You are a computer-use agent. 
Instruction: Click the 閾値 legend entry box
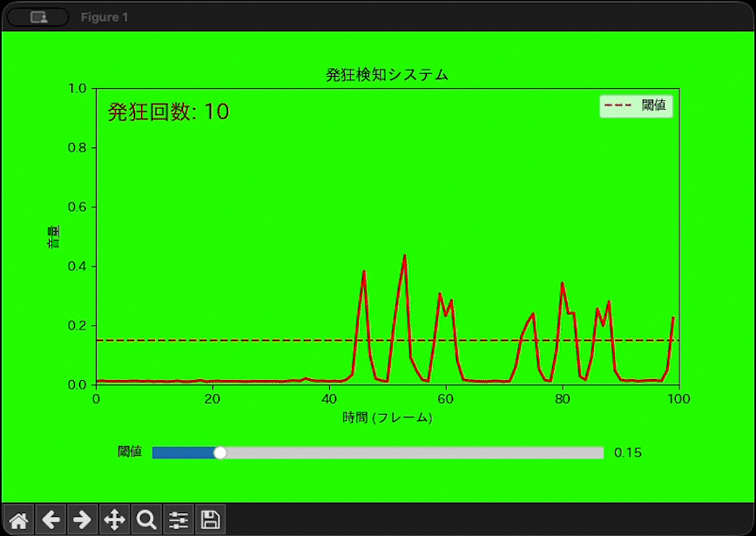636,105
